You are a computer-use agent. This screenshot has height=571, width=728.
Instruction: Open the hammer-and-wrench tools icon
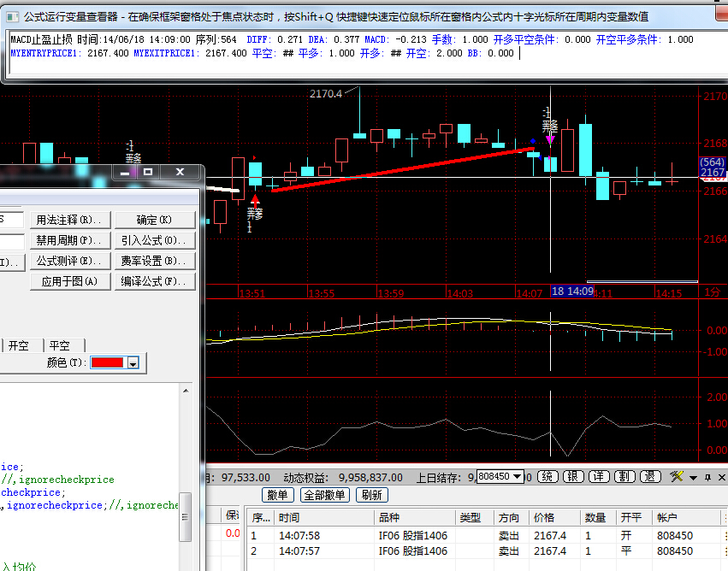point(677,476)
